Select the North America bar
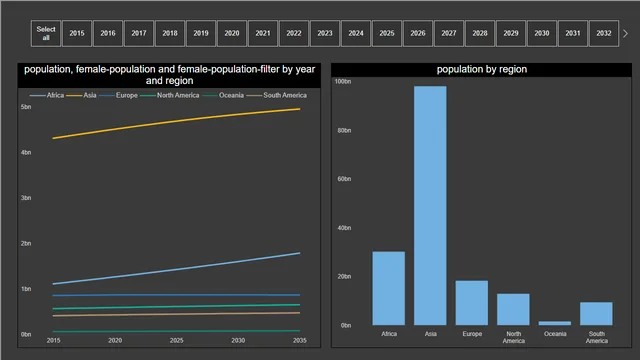 tap(513, 309)
